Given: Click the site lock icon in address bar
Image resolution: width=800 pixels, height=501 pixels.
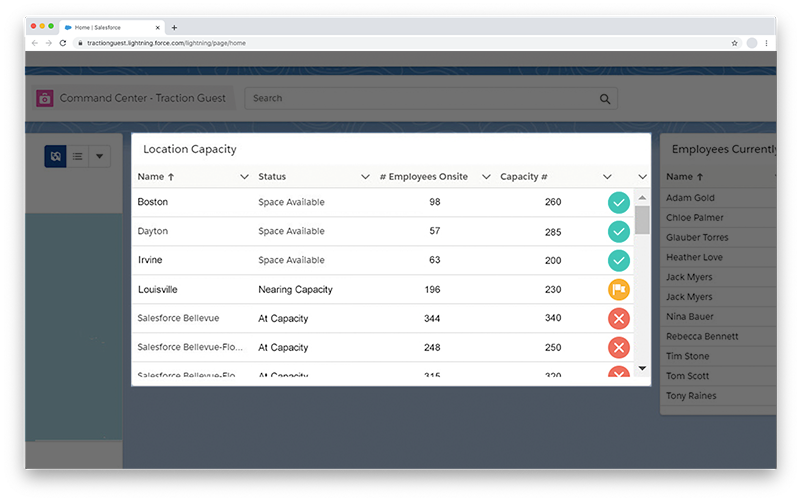Looking at the screenshot, I should tap(80, 43).
